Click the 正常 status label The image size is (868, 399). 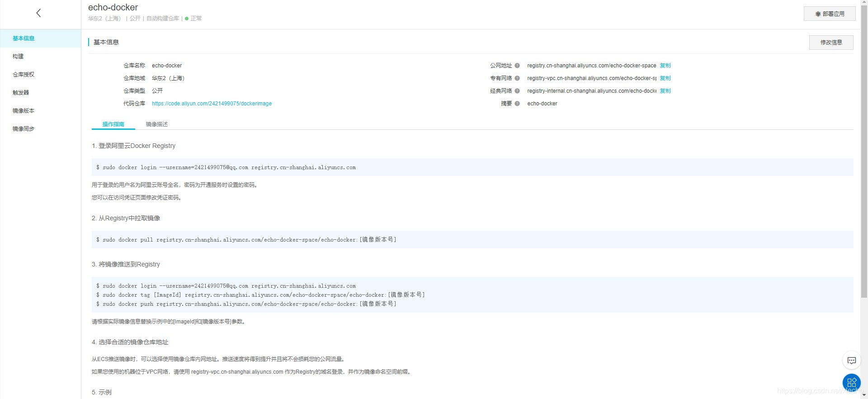click(x=196, y=19)
